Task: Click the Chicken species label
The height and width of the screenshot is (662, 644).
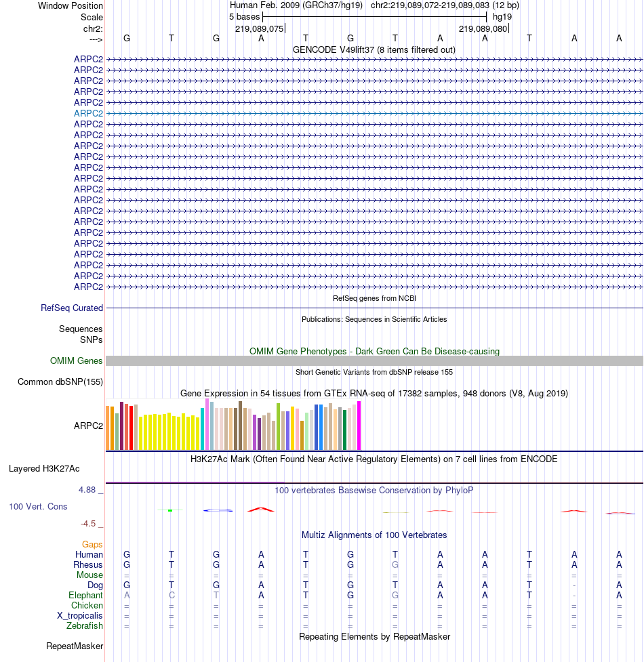Action: 87,605
